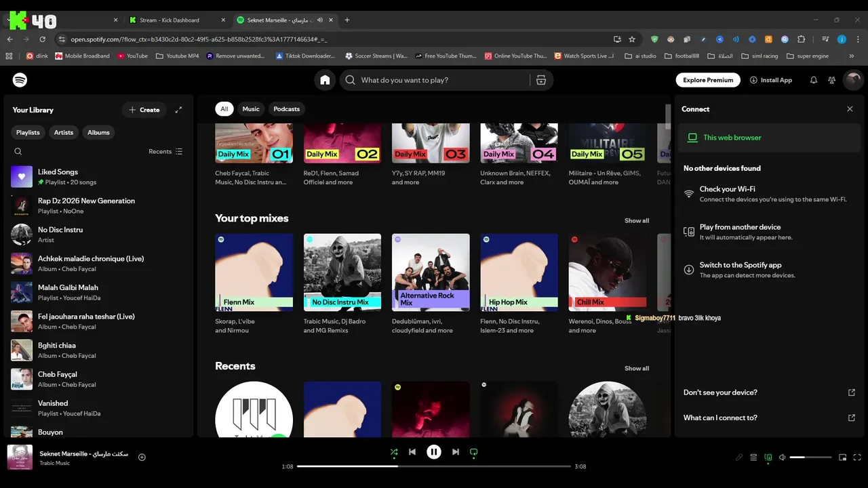The height and width of the screenshot is (488, 868).
Task: Toggle the Artists library filter
Action: pos(64,133)
